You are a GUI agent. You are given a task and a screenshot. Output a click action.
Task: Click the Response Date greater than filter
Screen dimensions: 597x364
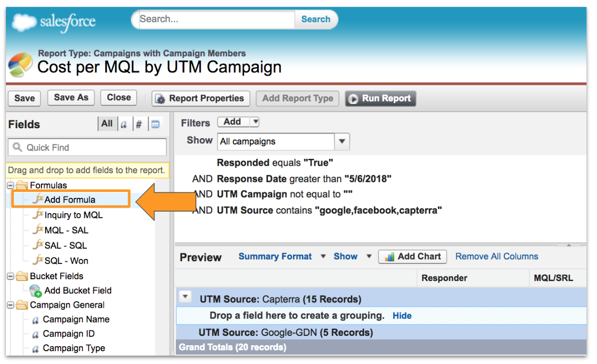click(304, 179)
